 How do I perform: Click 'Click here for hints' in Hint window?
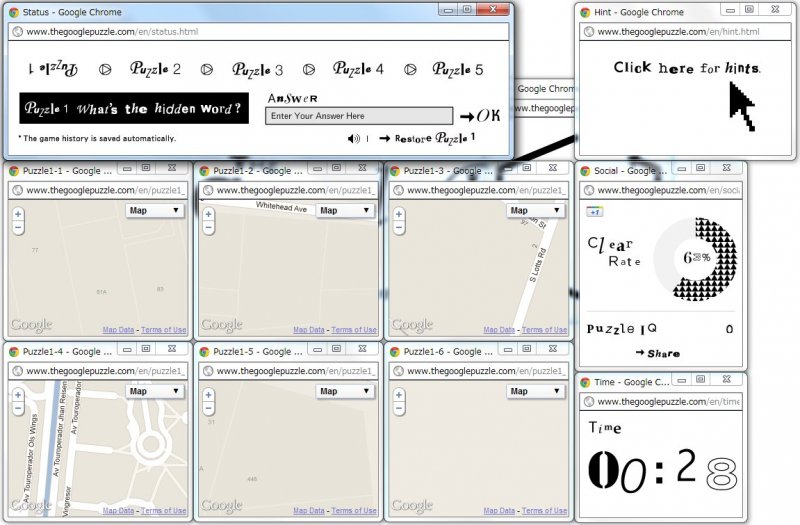pos(687,67)
